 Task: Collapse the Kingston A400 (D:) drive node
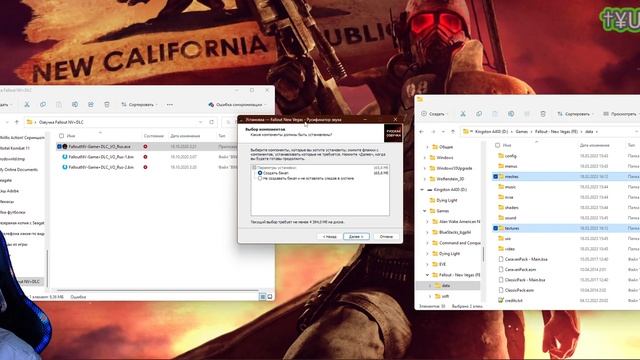[x=422, y=189]
